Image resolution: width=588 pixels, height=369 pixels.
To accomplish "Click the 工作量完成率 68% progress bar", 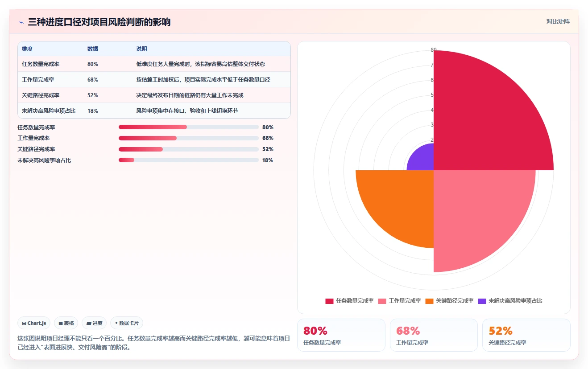I will point(188,138).
